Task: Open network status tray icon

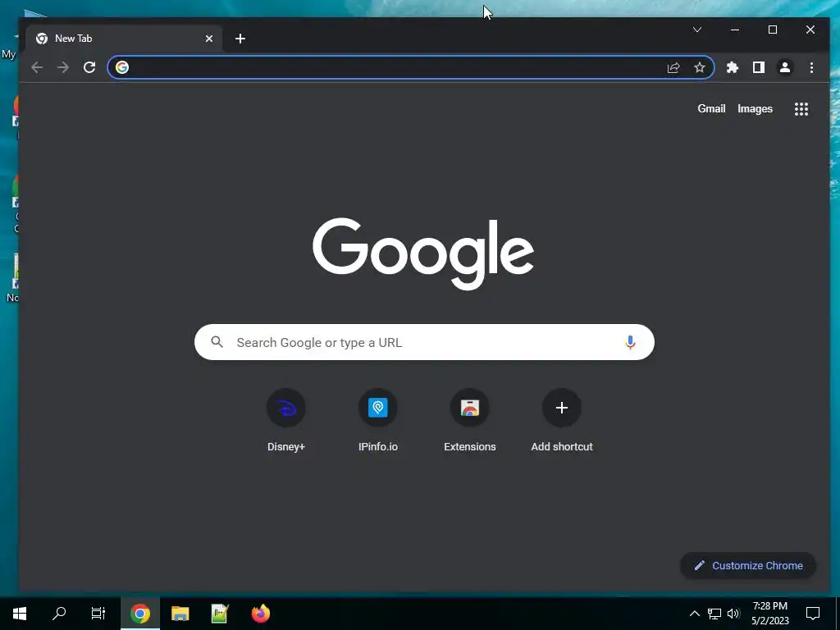Action: point(714,614)
